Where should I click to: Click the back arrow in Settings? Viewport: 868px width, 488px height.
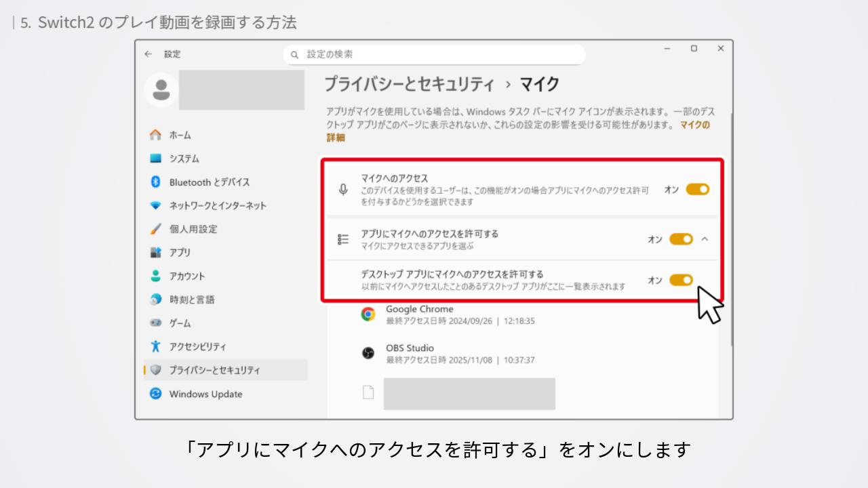(x=148, y=54)
